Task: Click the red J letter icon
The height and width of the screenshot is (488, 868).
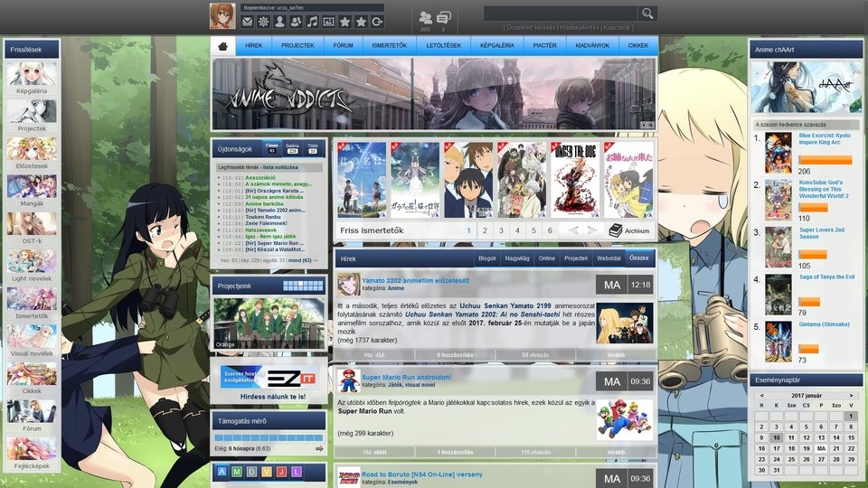Action: [282, 472]
